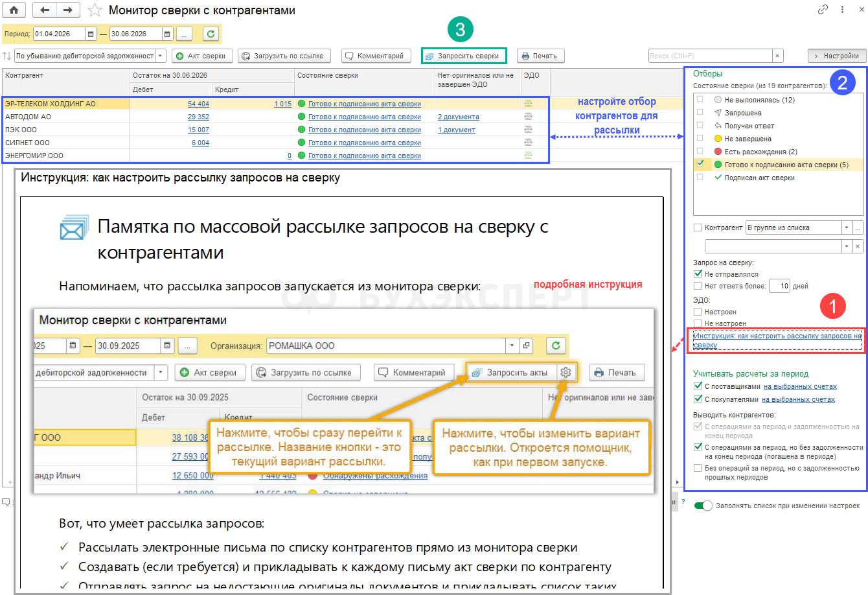Clear the search field with the x button
The width and height of the screenshot is (868, 595).
click(778, 56)
